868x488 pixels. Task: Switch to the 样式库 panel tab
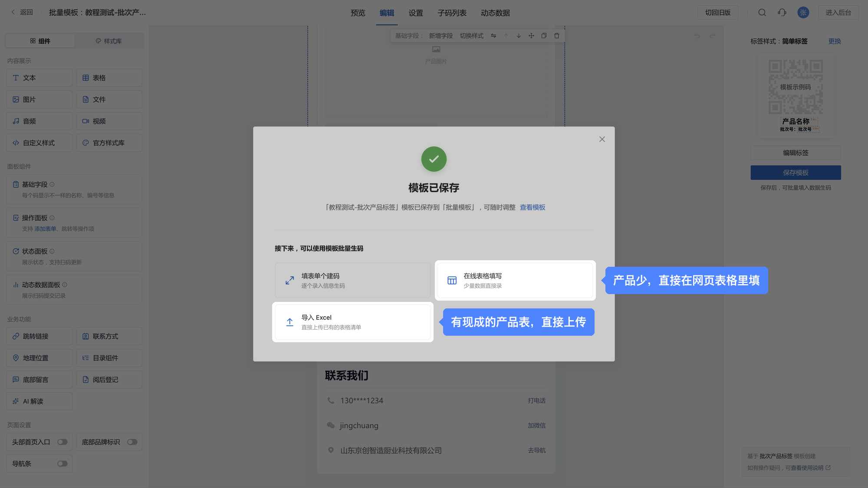coord(108,41)
